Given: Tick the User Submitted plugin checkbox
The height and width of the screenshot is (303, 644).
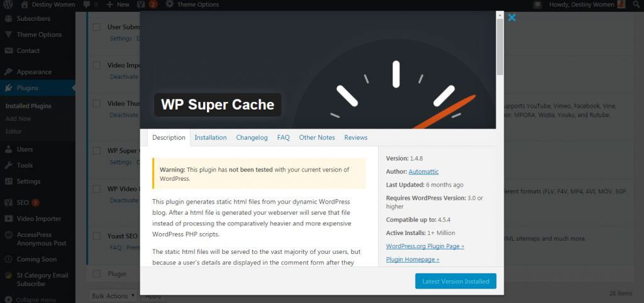Looking at the screenshot, I should [97, 27].
